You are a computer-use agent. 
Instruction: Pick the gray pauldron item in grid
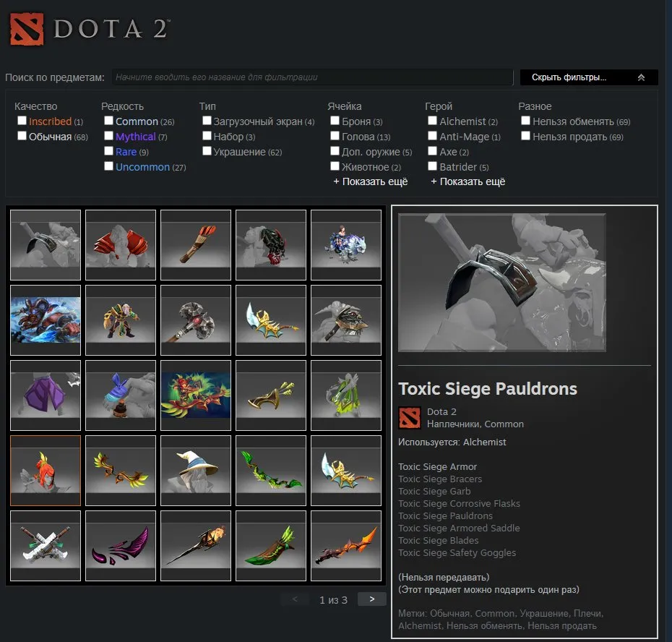click(46, 245)
